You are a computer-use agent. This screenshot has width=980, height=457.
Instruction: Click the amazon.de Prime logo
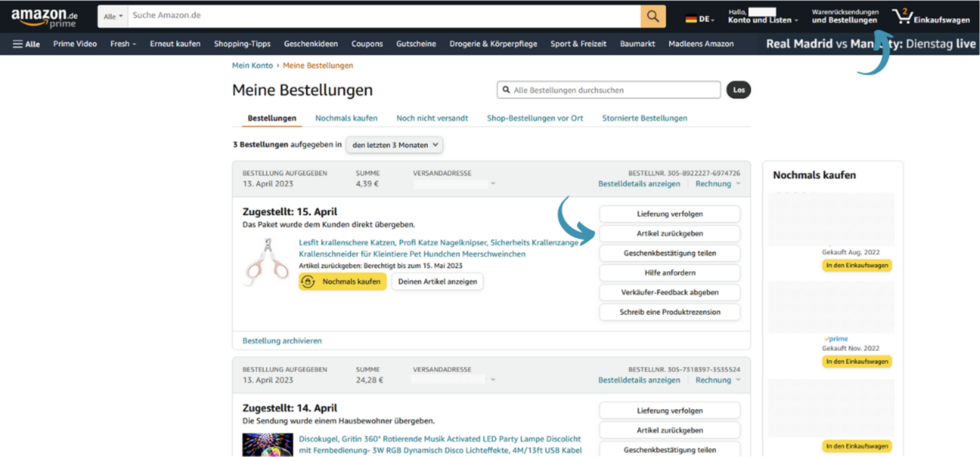tap(42, 17)
